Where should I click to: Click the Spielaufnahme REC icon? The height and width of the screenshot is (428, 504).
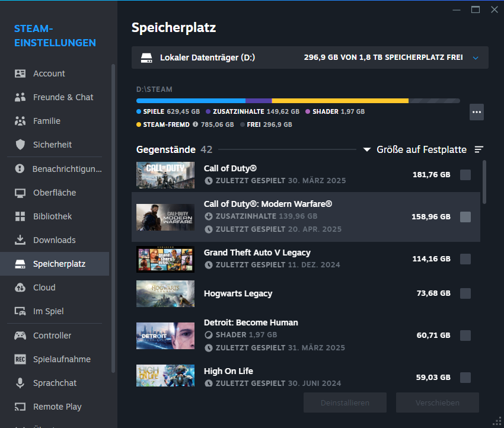click(20, 359)
